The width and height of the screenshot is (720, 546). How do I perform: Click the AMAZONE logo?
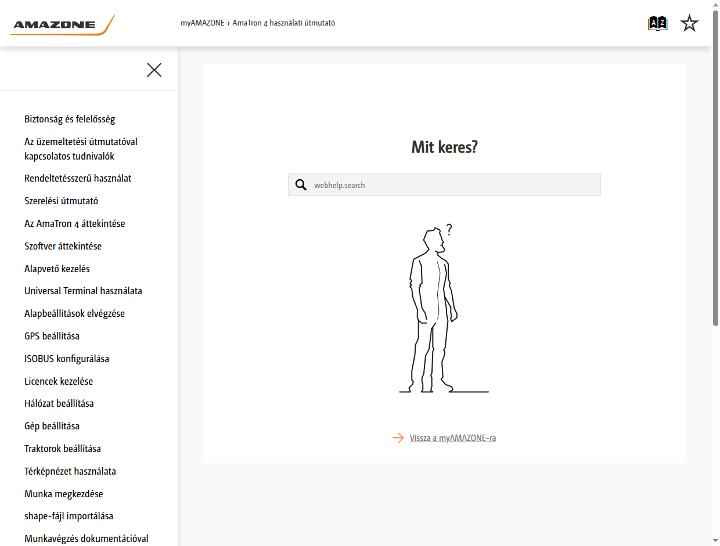pos(62,25)
